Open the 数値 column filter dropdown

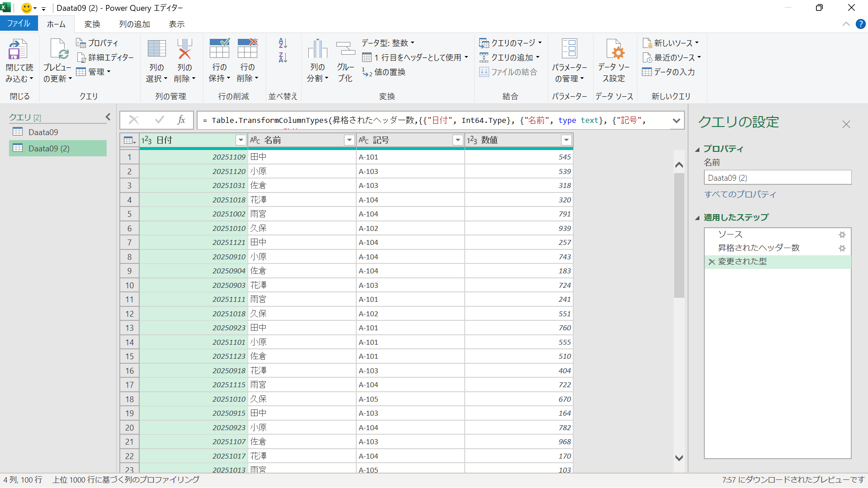click(x=566, y=140)
